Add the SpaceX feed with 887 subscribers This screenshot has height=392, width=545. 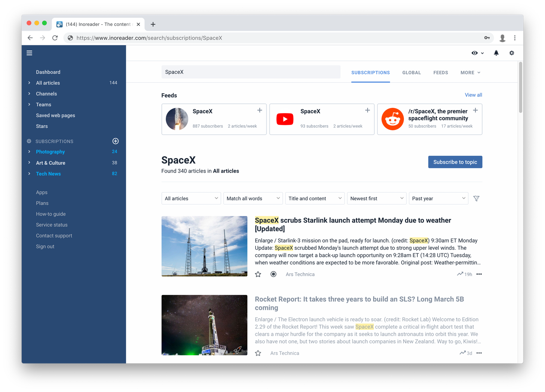[x=259, y=110]
